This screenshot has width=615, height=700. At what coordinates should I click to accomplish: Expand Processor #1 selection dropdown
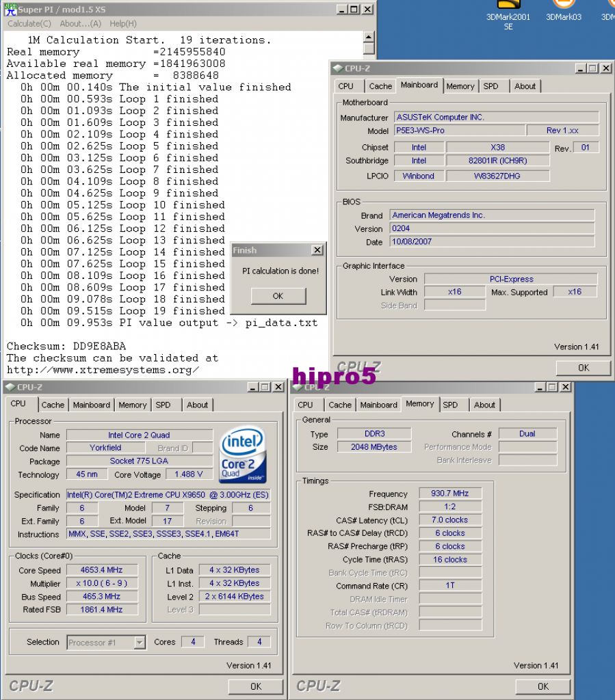140,643
